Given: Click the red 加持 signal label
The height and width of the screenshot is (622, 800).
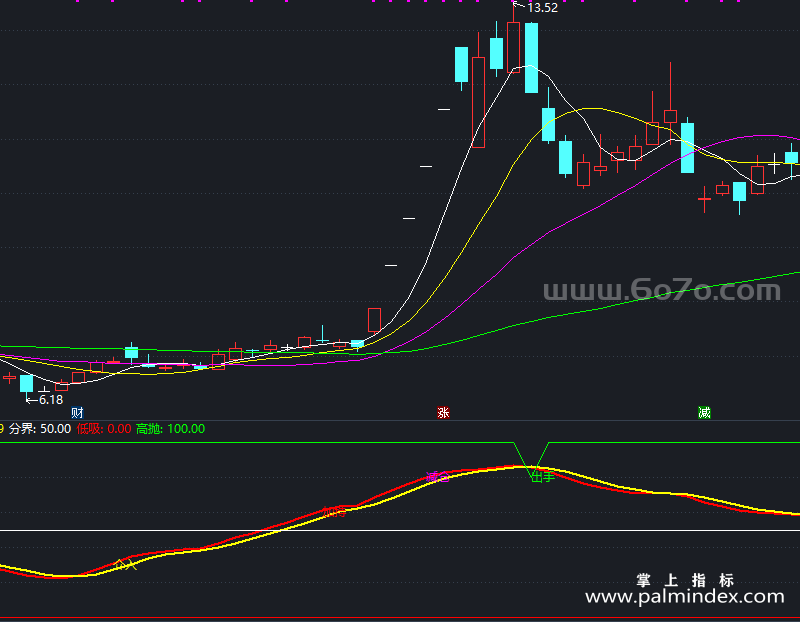Looking at the screenshot, I should [334, 512].
